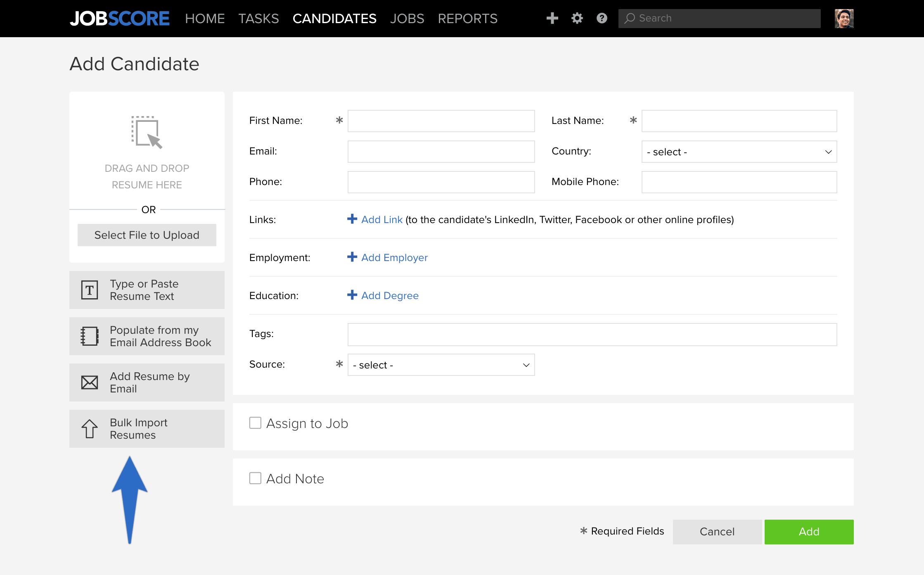The image size is (924, 575).
Task: Click the REPORTS menu tab
Action: [467, 19]
